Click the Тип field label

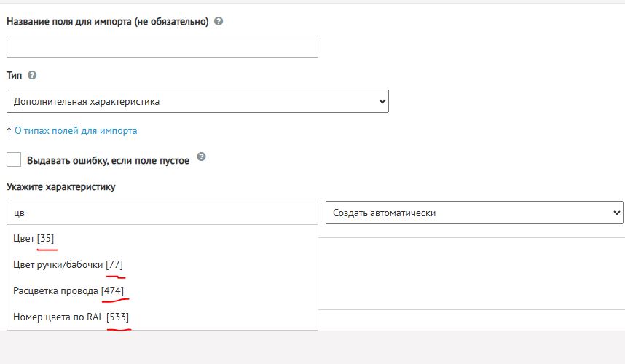tap(15, 75)
